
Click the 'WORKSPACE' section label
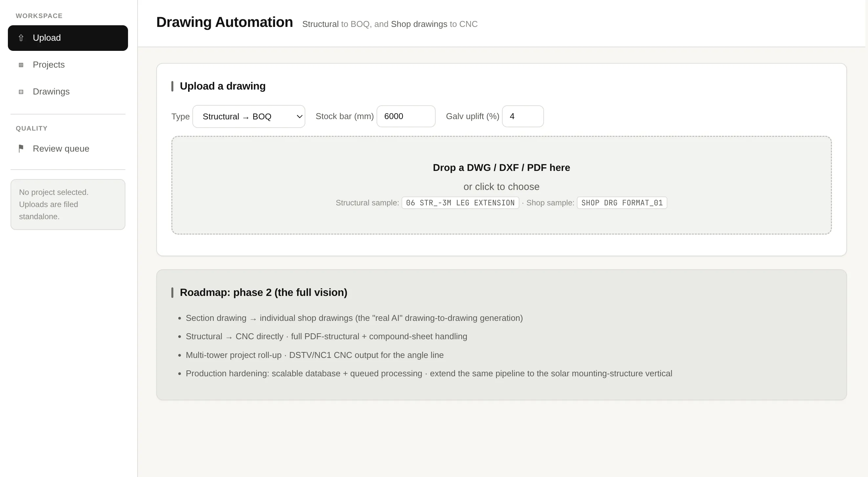click(x=39, y=16)
